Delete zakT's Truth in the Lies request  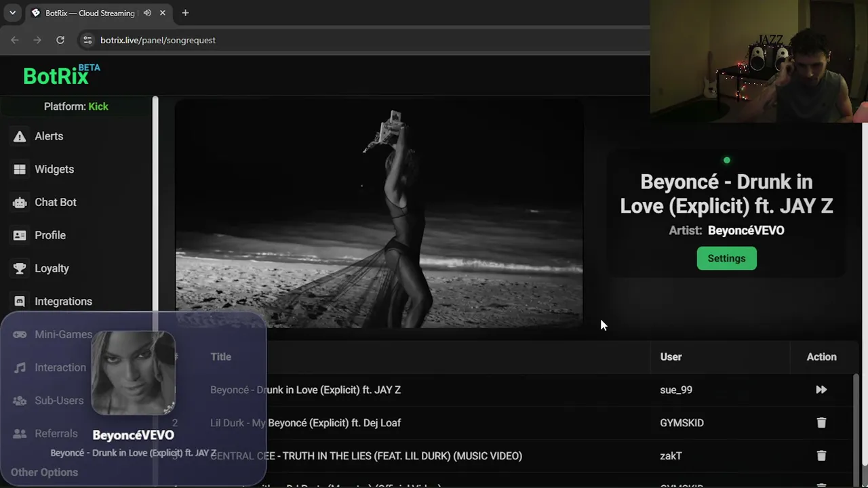[821, 456]
